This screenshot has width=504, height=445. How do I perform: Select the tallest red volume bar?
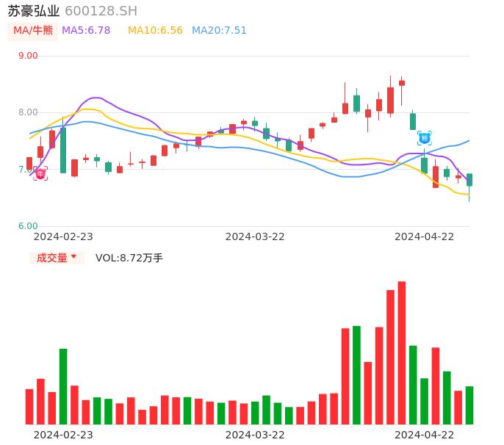point(402,352)
